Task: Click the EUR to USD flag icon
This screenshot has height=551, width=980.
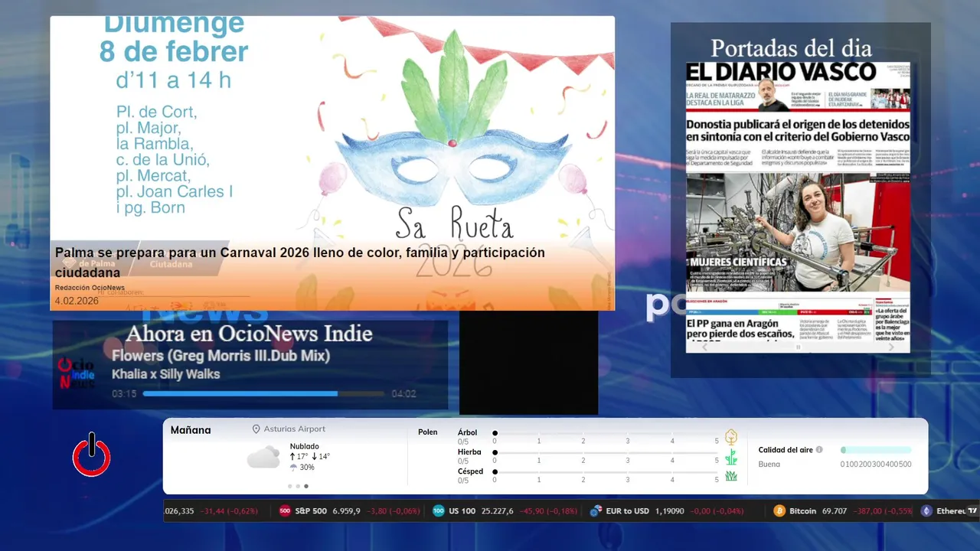Action: 596,510
